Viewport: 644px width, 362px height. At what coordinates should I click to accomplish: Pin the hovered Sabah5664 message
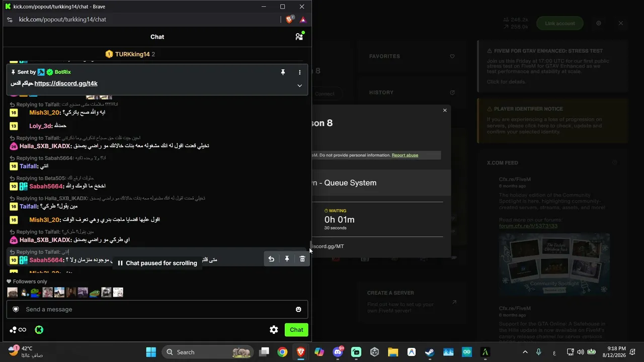287,259
